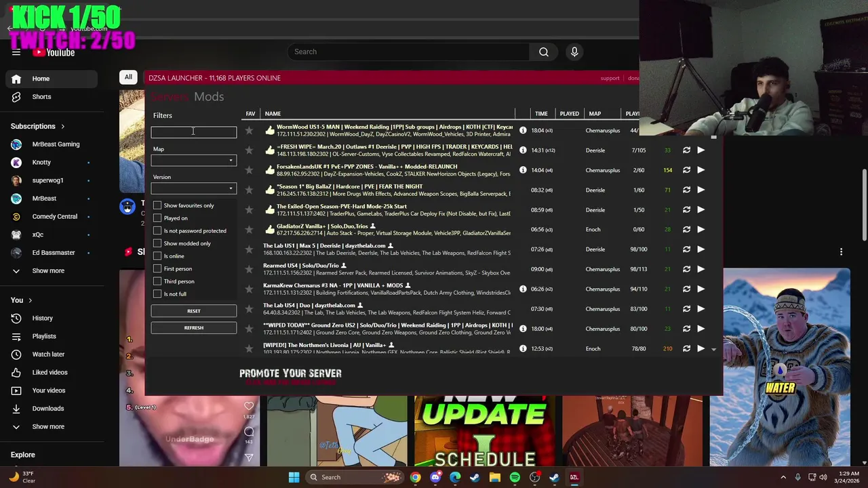
Task: Favorite the WormWood US1-5 MAN server star
Action: pos(249,130)
